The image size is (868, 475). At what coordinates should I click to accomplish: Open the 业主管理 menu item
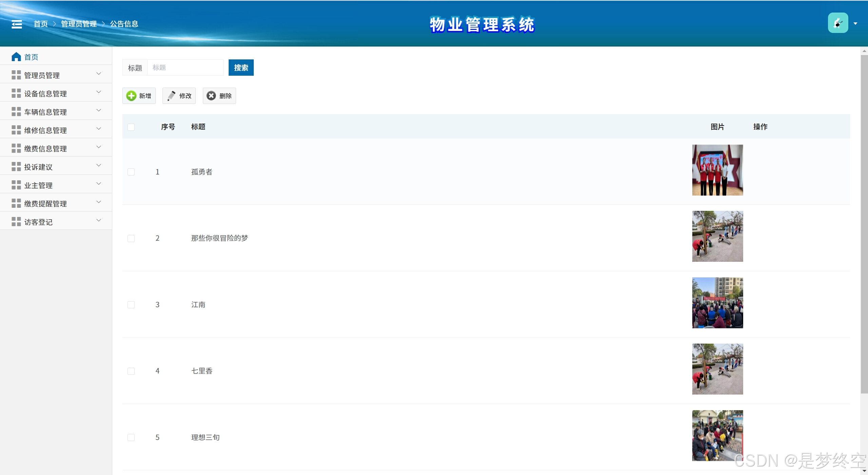[x=38, y=185]
